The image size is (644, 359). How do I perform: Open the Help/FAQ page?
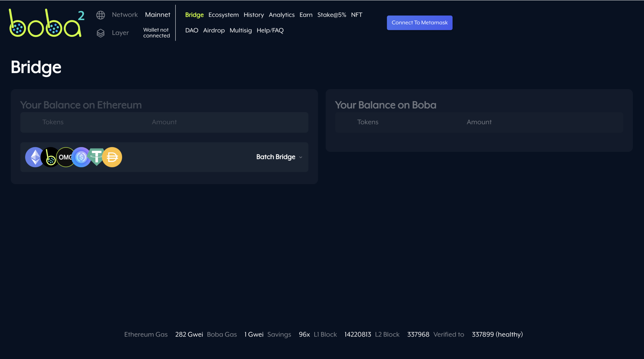270,30
